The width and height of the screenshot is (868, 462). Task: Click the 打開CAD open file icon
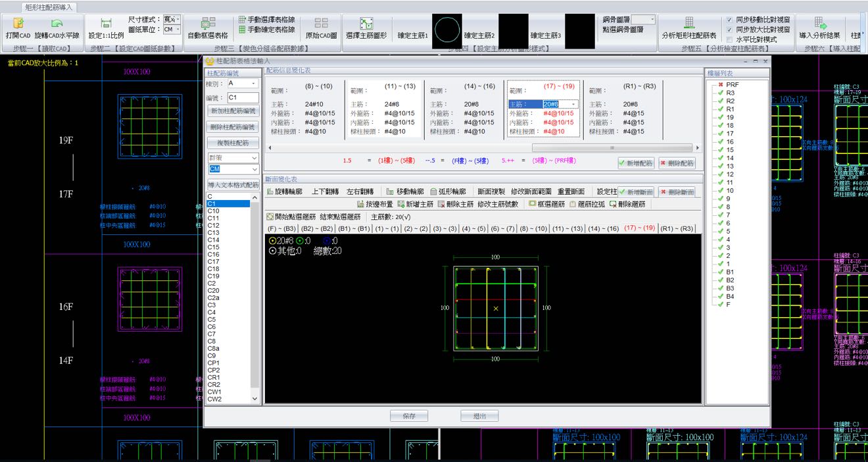point(18,24)
